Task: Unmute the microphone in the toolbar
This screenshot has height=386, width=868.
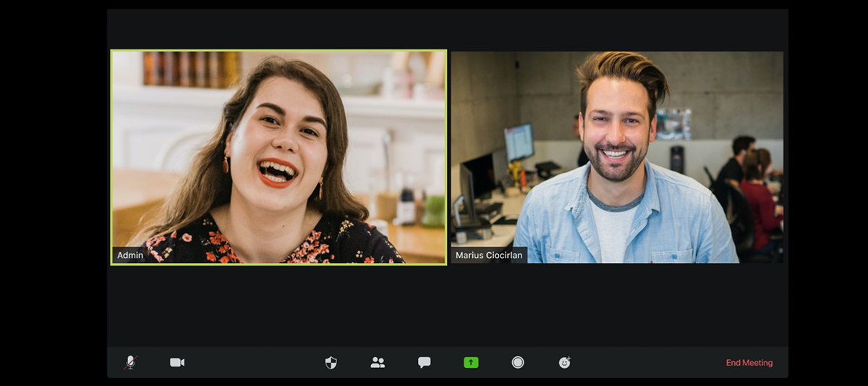Action: coord(130,362)
